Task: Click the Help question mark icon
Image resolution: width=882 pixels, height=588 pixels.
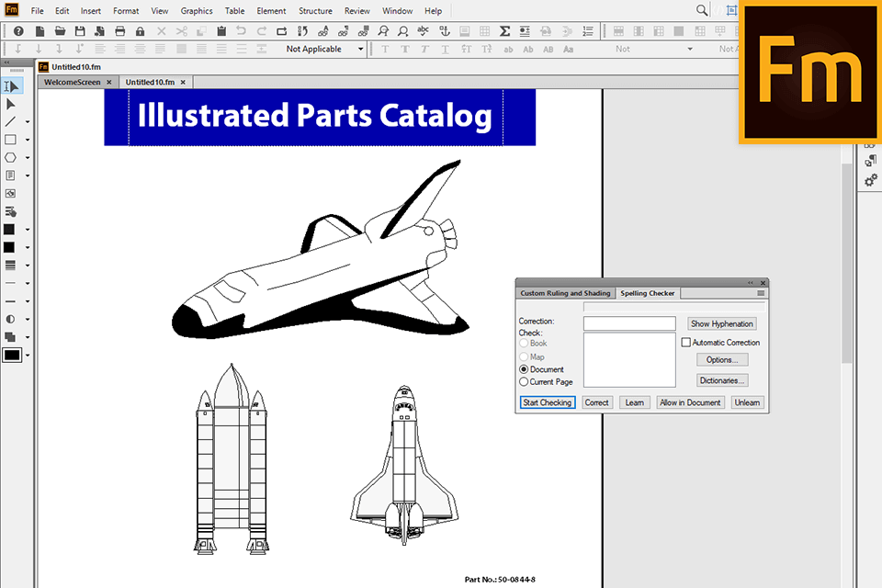Action: click(x=17, y=31)
